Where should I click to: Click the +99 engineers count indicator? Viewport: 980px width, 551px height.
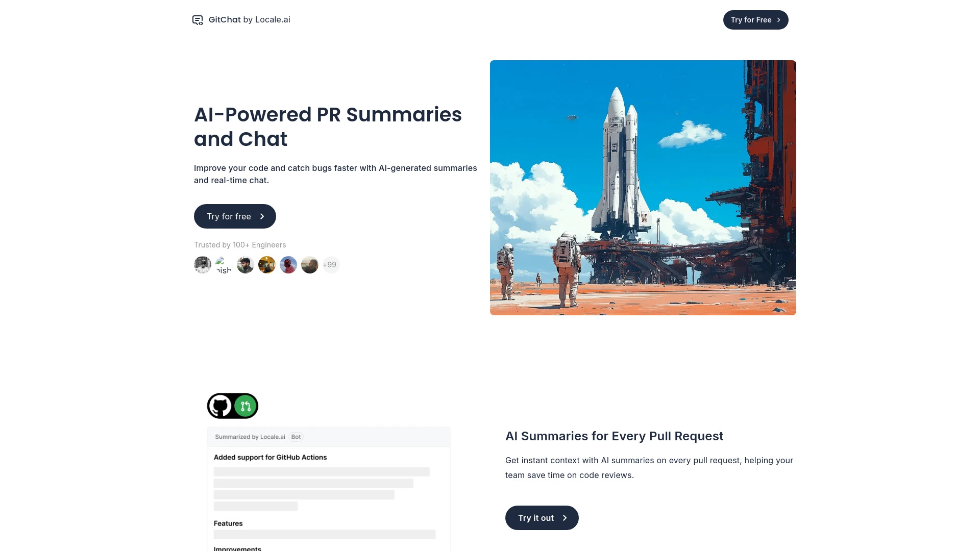point(330,264)
